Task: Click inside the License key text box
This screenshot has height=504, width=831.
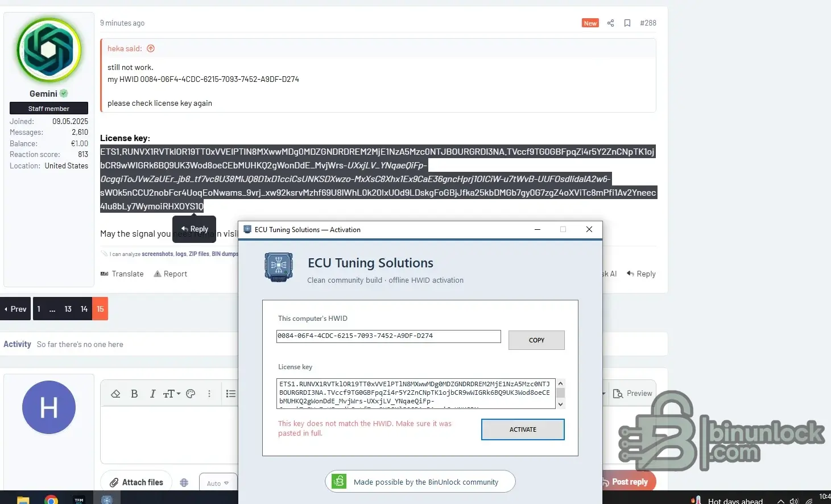Action: click(x=416, y=393)
